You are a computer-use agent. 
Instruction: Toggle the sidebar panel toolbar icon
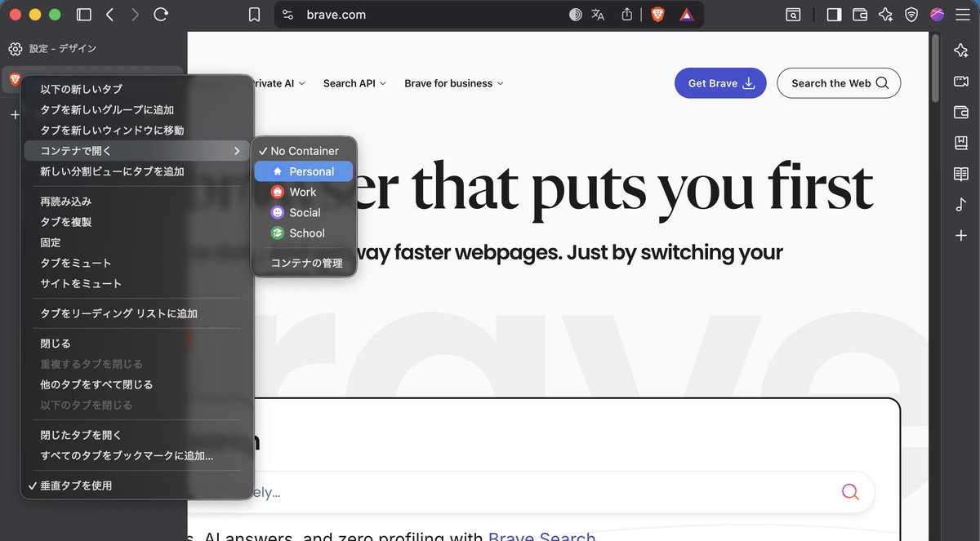[x=834, y=15]
